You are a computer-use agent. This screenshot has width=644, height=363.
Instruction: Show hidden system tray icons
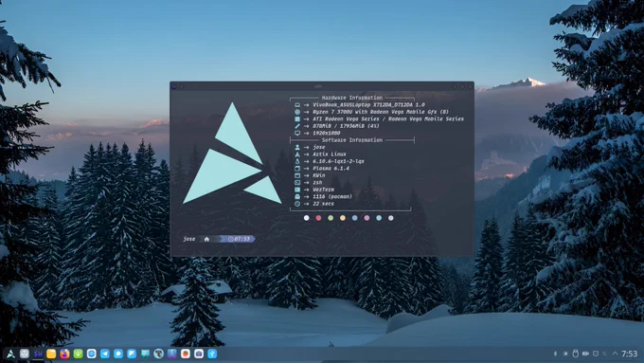[x=615, y=354]
